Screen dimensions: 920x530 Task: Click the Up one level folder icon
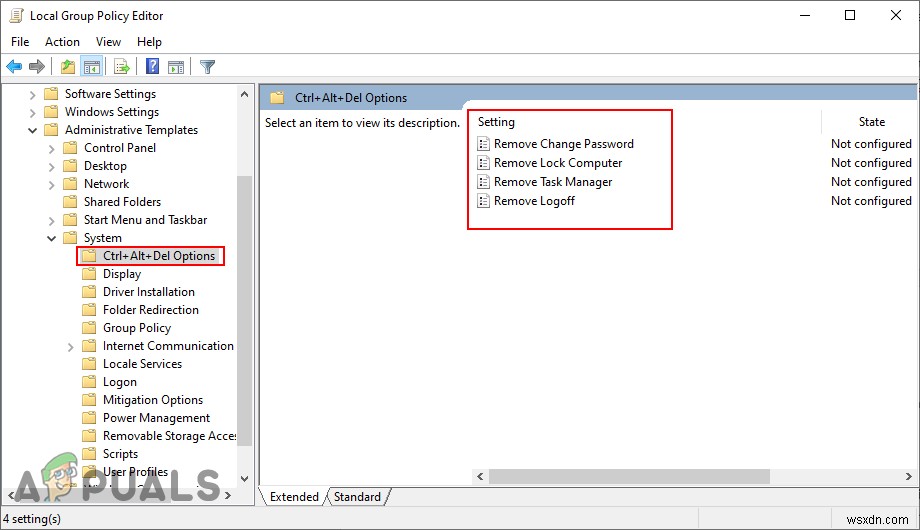[x=68, y=66]
